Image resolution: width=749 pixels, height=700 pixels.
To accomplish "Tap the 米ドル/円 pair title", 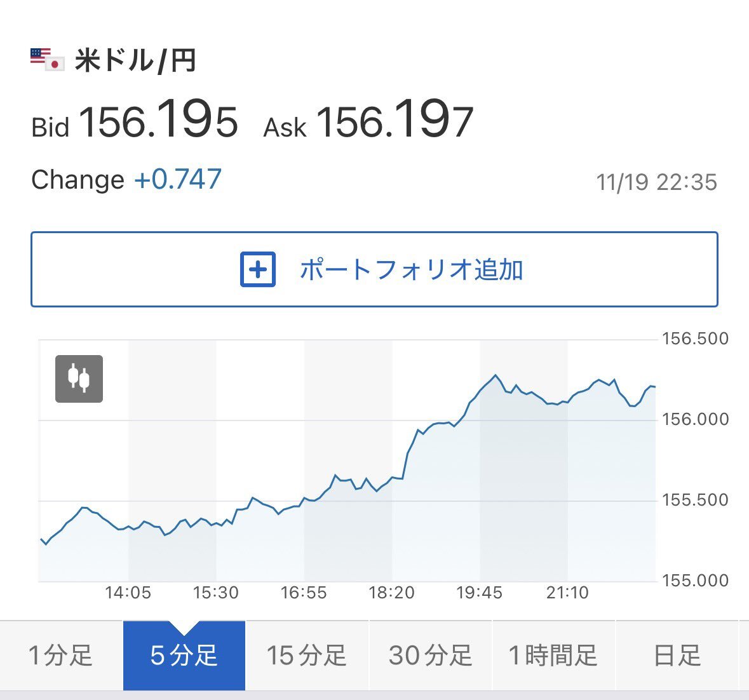I will click(x=135, y=61).
